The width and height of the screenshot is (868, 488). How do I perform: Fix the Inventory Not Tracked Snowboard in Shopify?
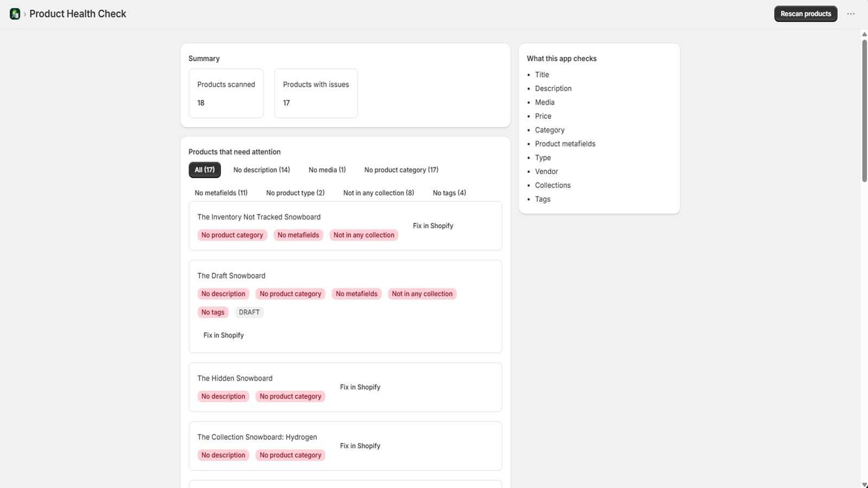(x=433, y=226)
